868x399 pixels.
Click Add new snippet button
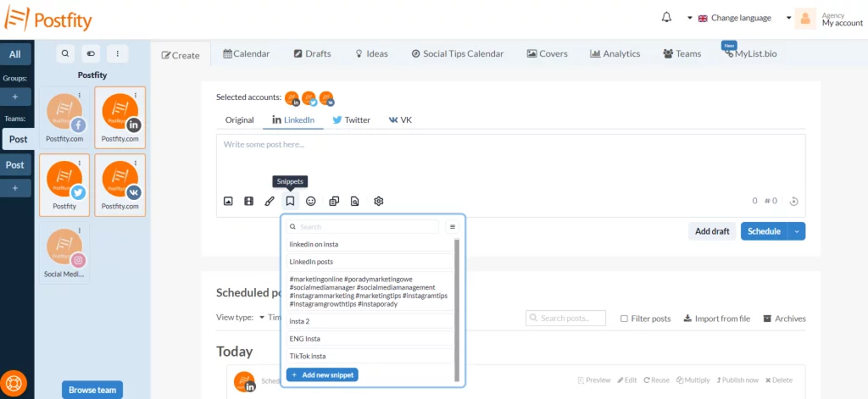point(322,374)
